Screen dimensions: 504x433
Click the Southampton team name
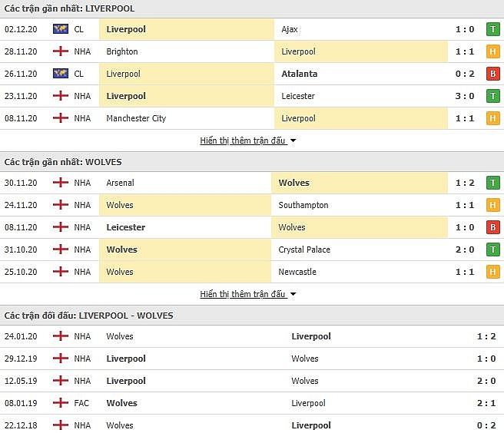click(303, 205)
